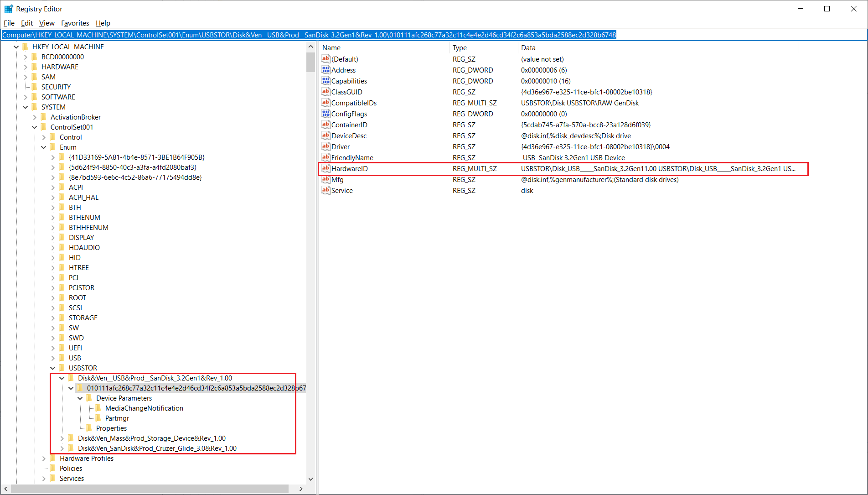Viewport: 868px width, 495px height.
Task: Collapse the HKEY_LOCAL_MACHINE tree node
Action: point(16,47)
